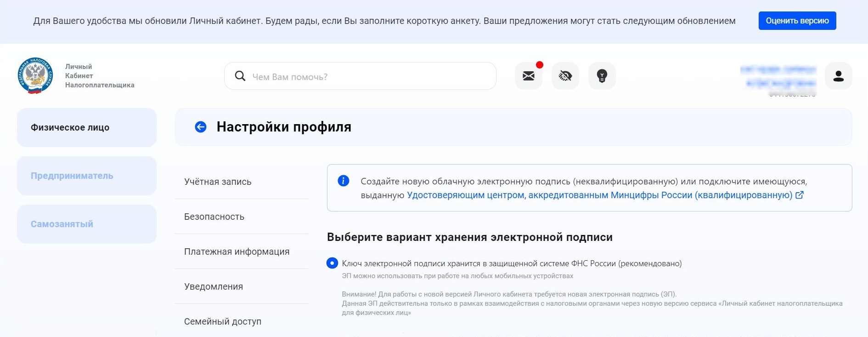Click heading Выберите вариант хранения электронной подписи
The height and width of the screenshot is (337, 868).
(x=470, y=237)
